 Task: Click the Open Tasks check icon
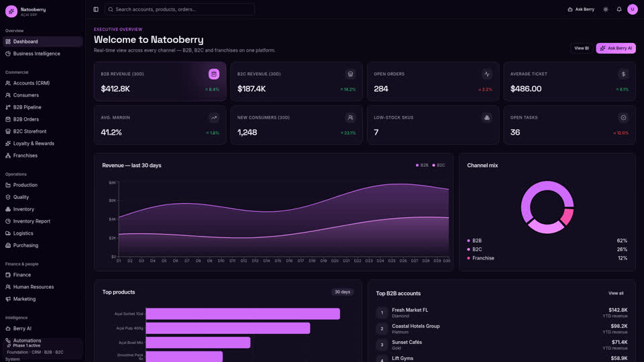pos(623,118)
